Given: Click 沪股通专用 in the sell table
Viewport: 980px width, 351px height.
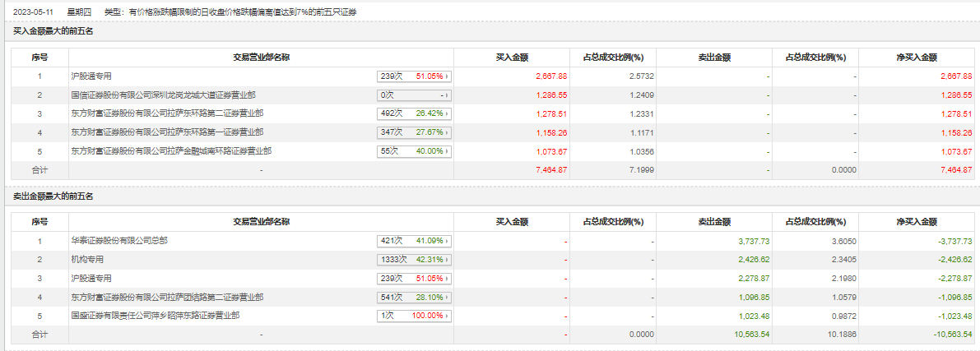Looking at the screenshot, I should 91,279.
